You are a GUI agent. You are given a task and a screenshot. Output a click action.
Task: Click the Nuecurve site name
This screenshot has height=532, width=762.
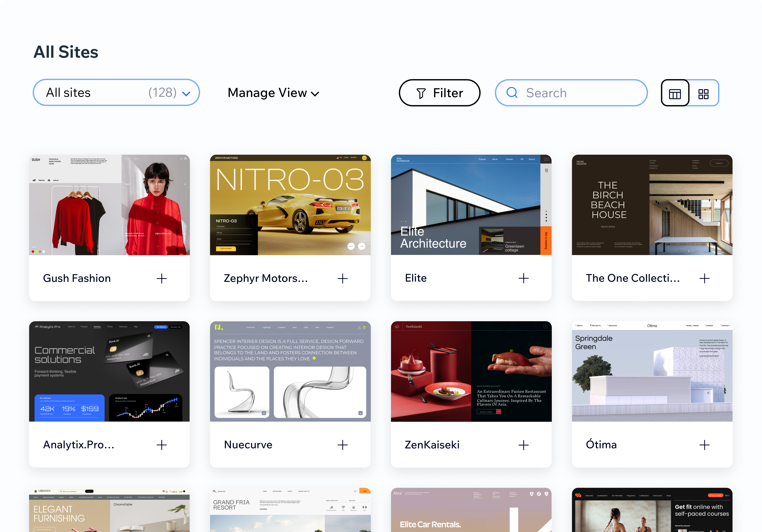248,445
